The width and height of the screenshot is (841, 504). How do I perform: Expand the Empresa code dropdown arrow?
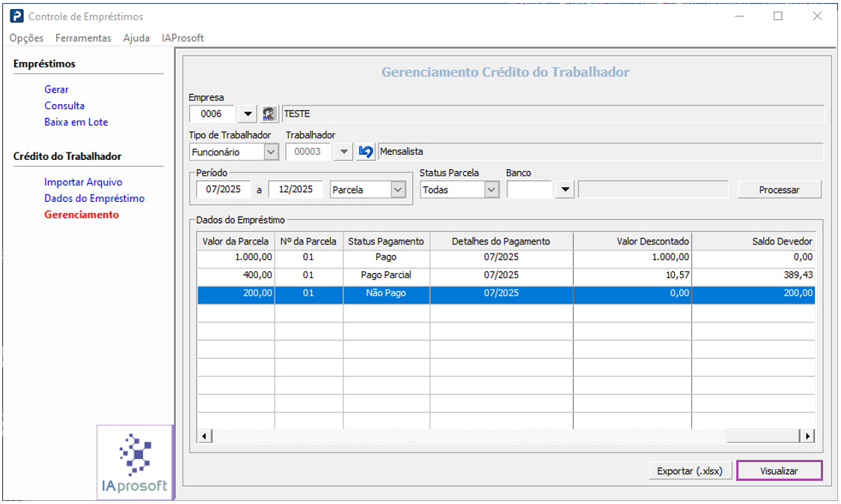248,114
